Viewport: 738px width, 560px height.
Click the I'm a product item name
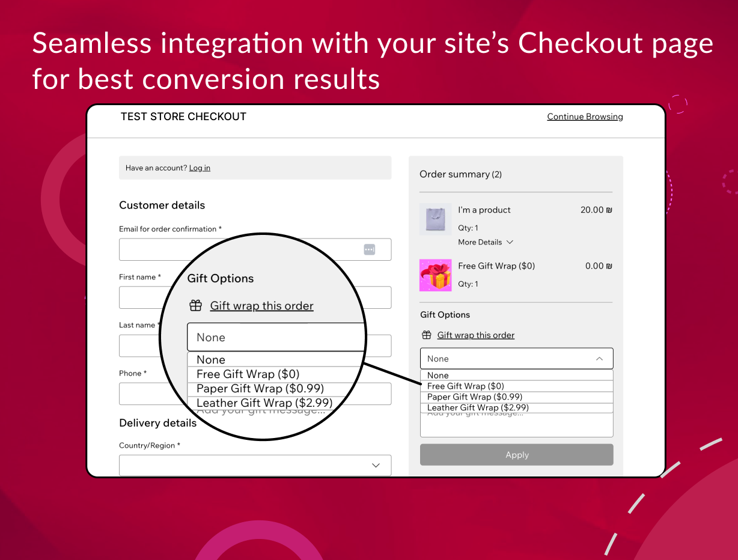pos(484,210)
